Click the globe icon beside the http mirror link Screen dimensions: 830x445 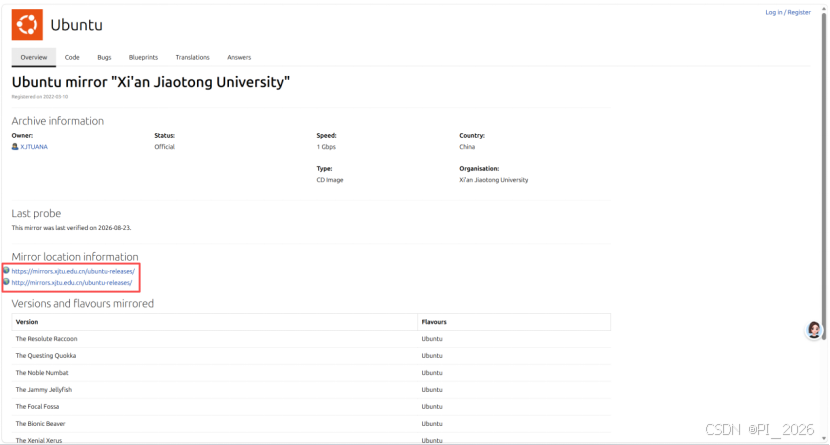6,282
